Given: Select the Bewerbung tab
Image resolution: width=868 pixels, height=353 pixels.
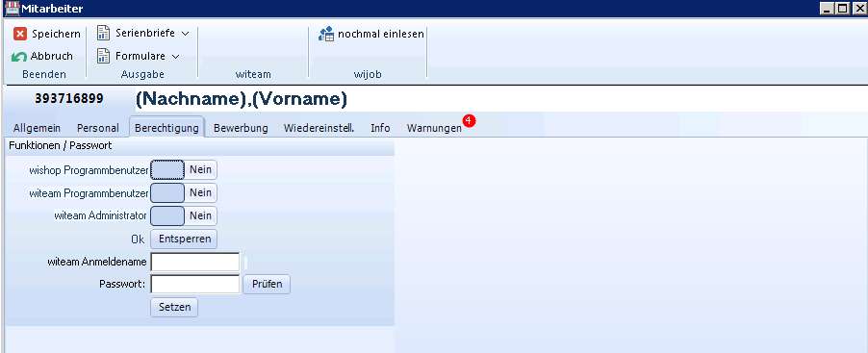Looking at the screenshot, I should coord(241,128).
